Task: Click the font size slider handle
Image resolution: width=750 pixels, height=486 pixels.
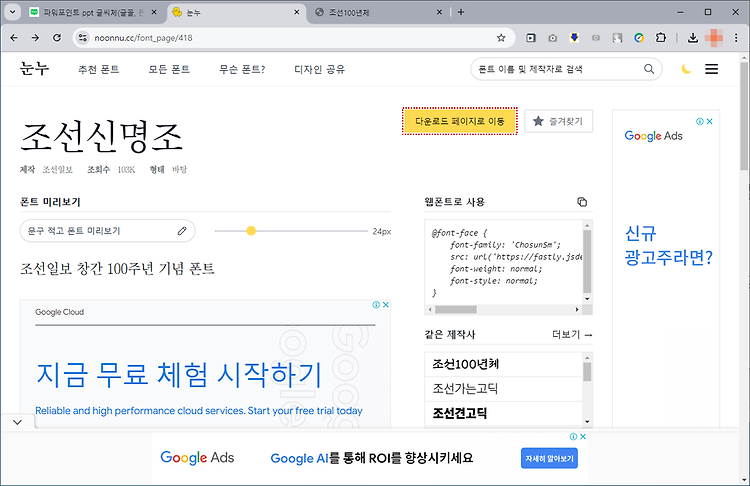Action: pyautogui.click(x=251, y=231)
